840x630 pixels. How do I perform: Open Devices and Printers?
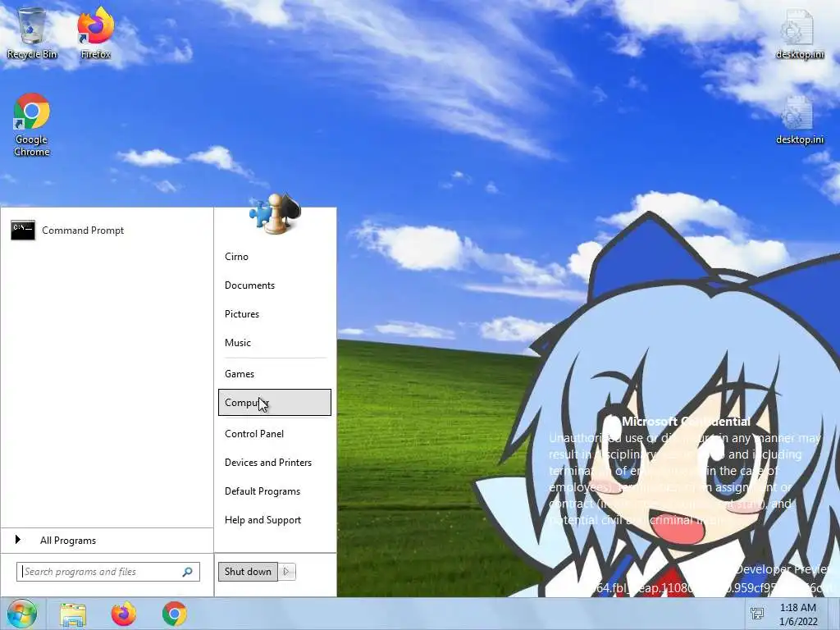274,463
